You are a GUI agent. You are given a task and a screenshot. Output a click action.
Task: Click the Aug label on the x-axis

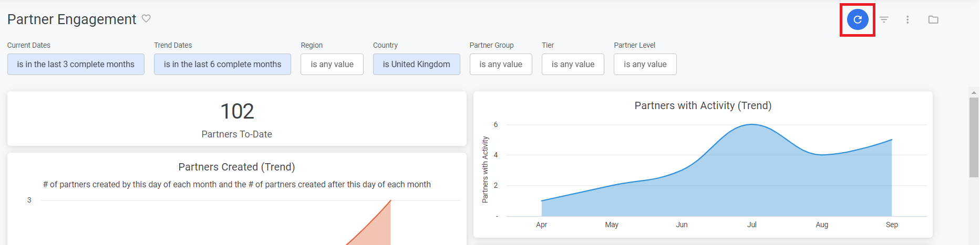(822, 225)
